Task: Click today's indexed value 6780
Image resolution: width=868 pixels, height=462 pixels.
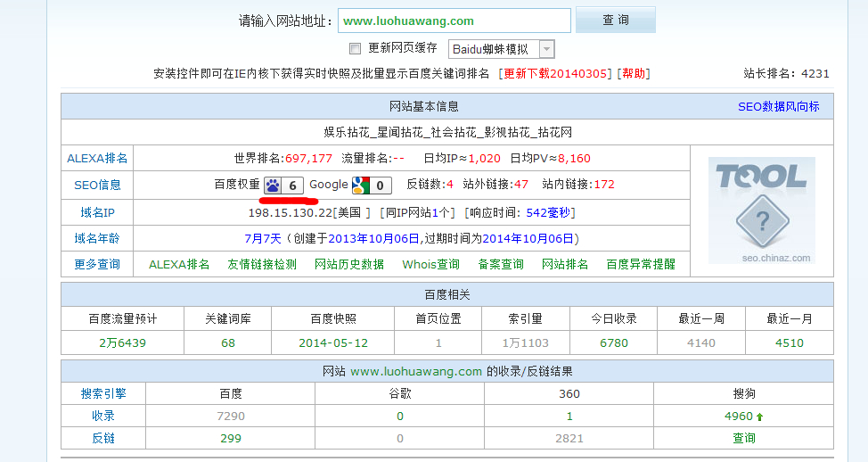Action: pos(614,342)
